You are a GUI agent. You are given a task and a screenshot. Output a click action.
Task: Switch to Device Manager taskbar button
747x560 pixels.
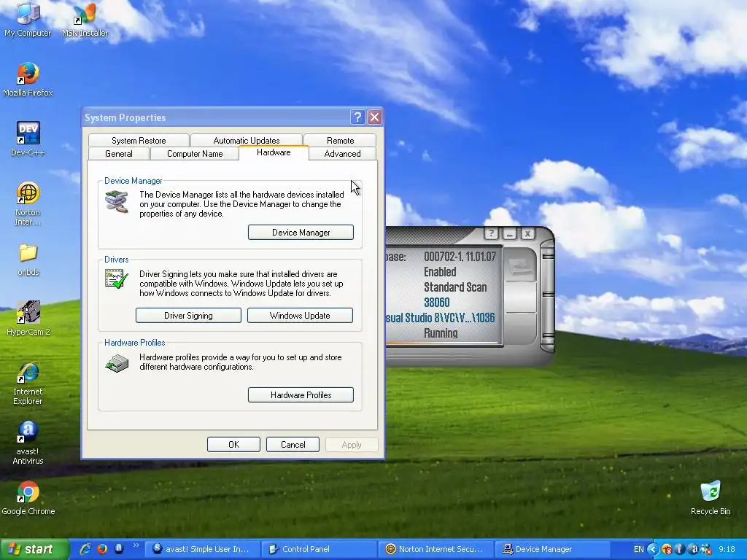(553, 549)
